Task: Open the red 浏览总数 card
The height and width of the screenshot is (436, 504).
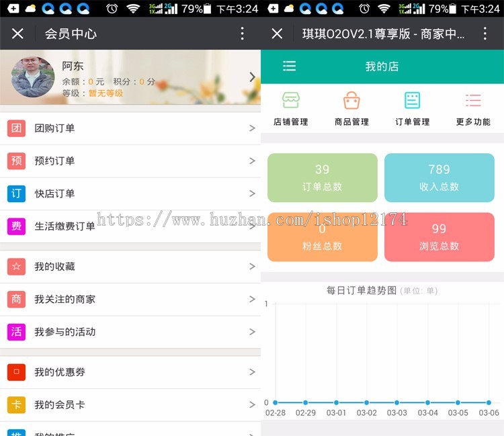Action: 439,236
